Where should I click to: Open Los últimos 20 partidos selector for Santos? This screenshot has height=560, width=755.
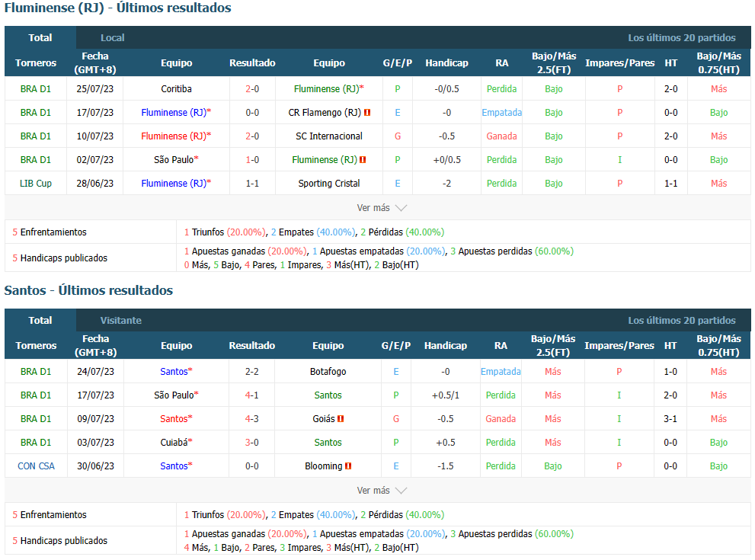[x=681, y=320]
